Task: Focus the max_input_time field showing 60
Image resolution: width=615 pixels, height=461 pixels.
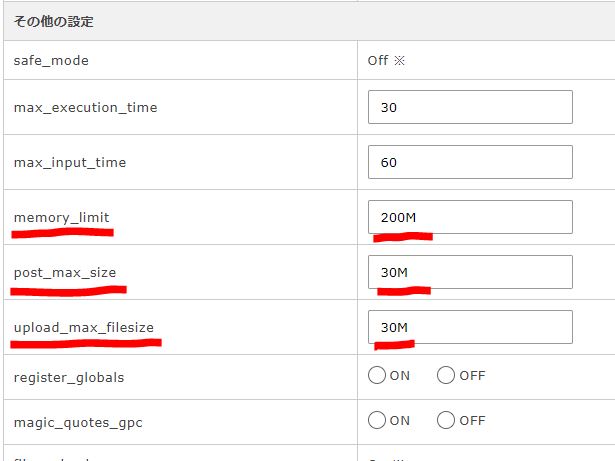Action: [x=470, y=162]
